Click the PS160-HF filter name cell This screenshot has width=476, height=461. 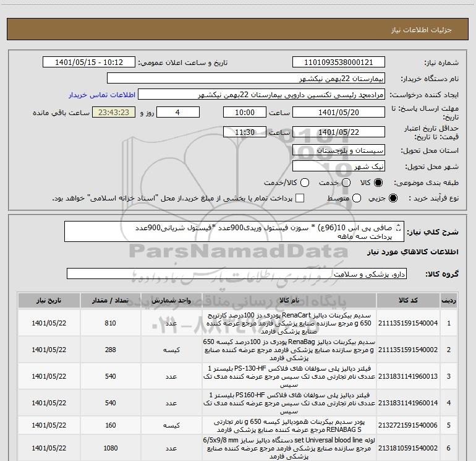coord(289,403)
